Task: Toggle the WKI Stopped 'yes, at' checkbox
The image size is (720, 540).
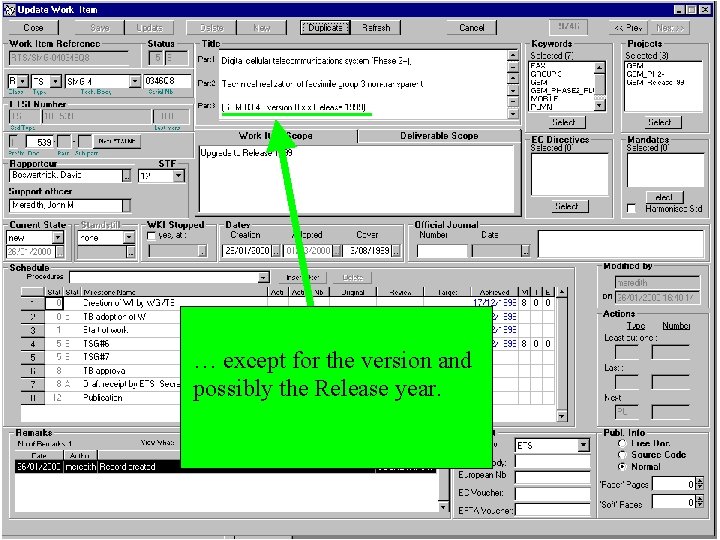Action: tap(151, 236)
